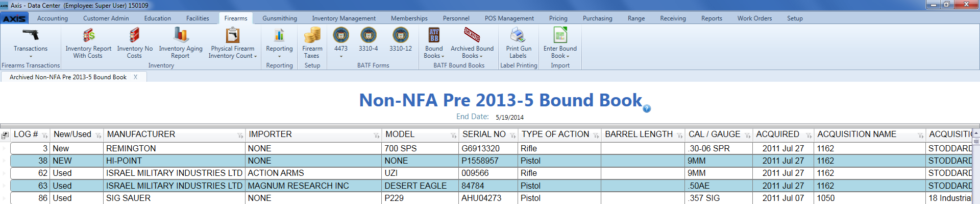Image resolution: width=980 pixels, height=204 pixels.
Task: Click the blue help icon beside title
Action: tap(647, 108)
